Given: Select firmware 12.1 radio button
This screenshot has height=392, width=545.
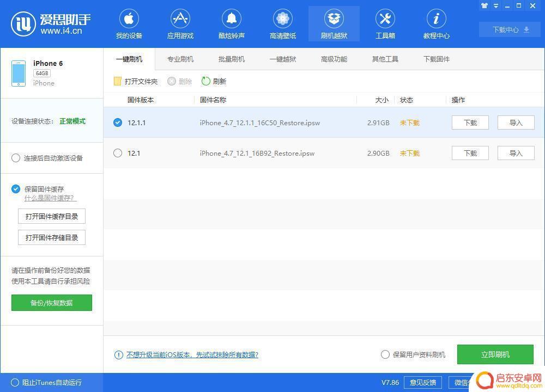Looking at the screenshot, I should click(118, 153).
